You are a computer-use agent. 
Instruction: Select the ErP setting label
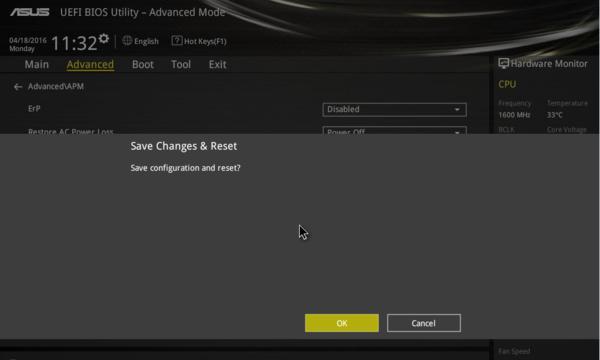click(34, 109)
